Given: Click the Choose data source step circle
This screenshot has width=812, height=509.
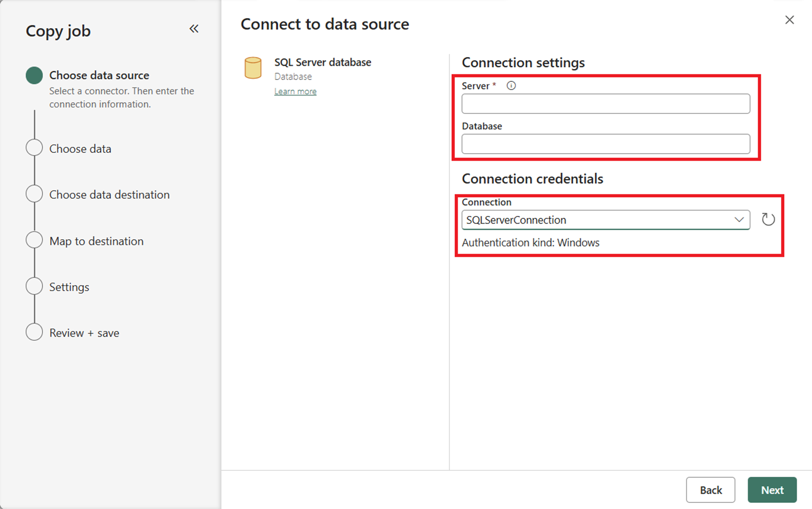Looking at the screenshot, I should pyautogui.click(x=34, y=75).
